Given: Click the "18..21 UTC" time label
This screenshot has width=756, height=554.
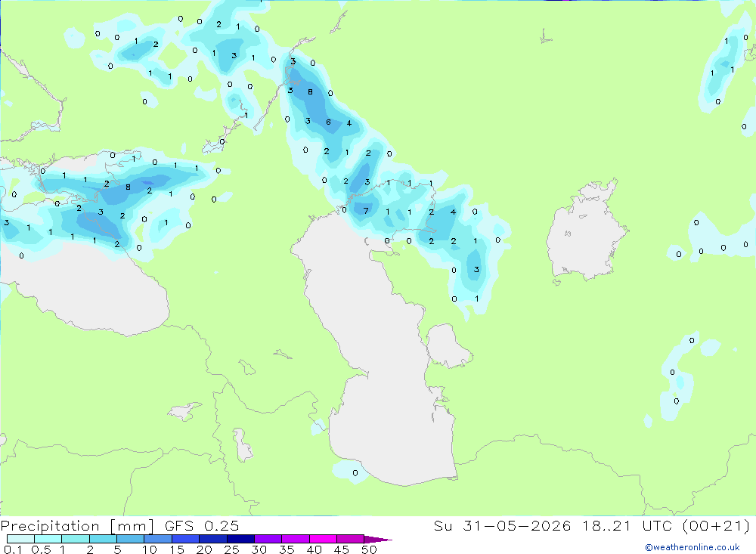Looking at the screenshot, I should pos(627,525).
